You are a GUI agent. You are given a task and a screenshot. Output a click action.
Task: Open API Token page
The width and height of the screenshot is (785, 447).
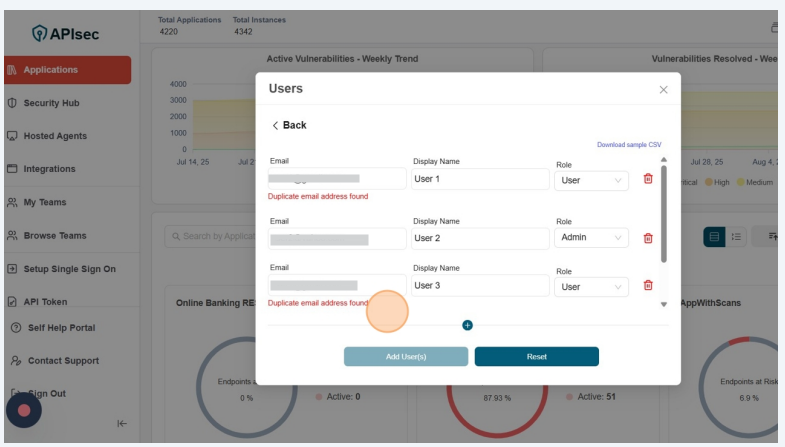click(45, 302)
